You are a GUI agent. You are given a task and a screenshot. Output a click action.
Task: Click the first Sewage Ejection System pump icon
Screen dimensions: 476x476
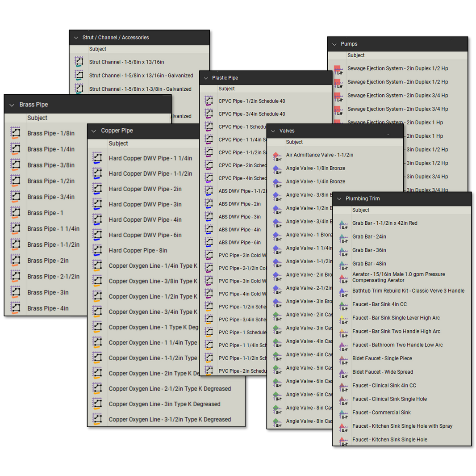pyautogui.click(x=338, y=68)
